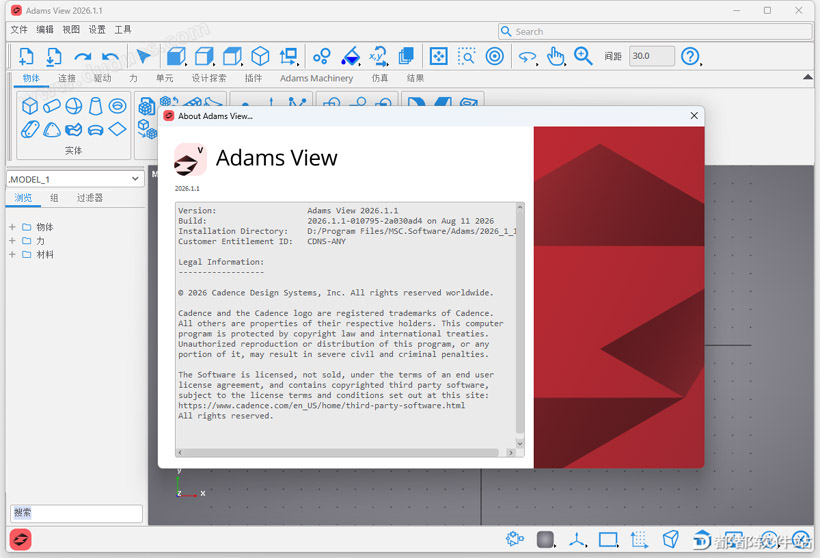Expand the 物体 tree folder
This screenshot has height=558, width=820.
[12, 227]
